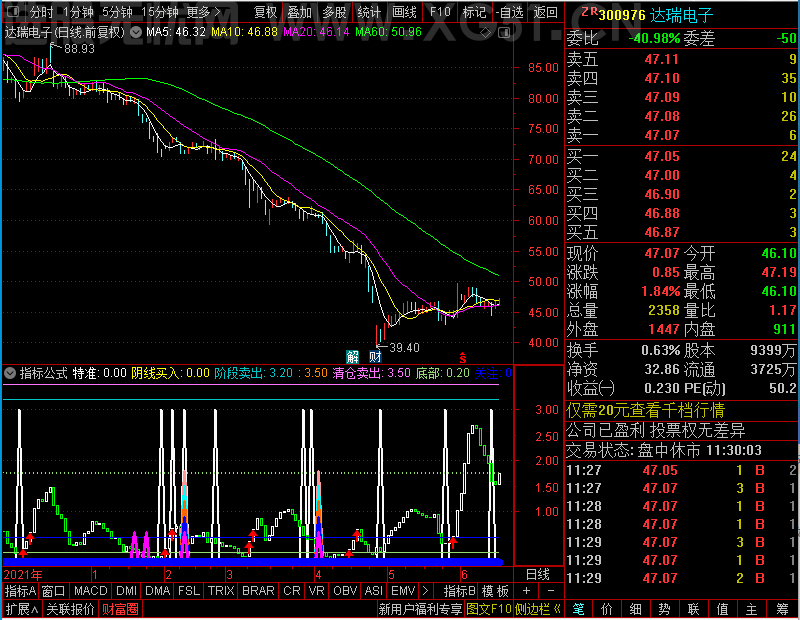Open 图文F10 information
The image size is (800, 620).
pyautogui.click(x=489, y=609)
